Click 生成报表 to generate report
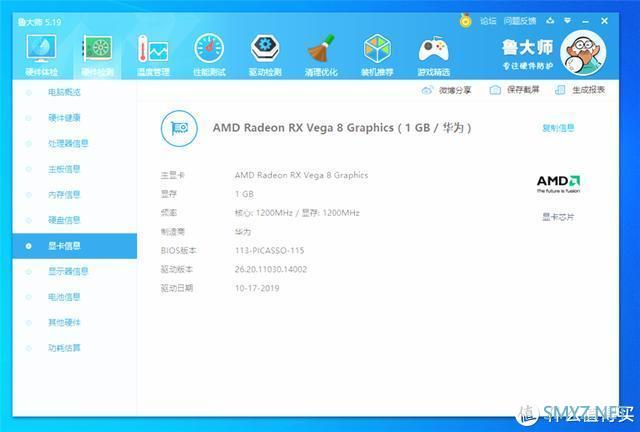 (x=580, y=90)
